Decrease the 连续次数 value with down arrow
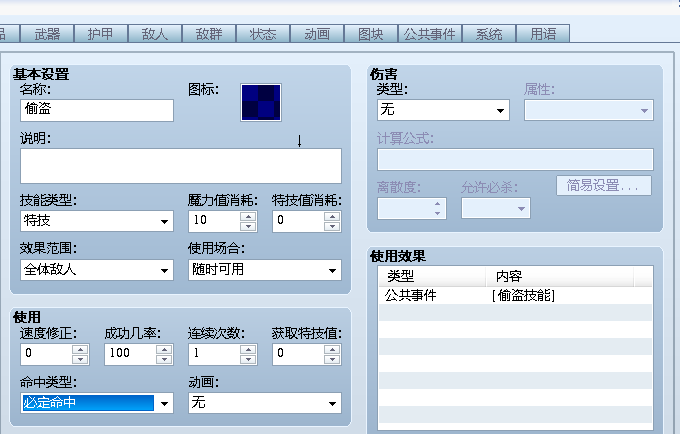 (248, 359)
